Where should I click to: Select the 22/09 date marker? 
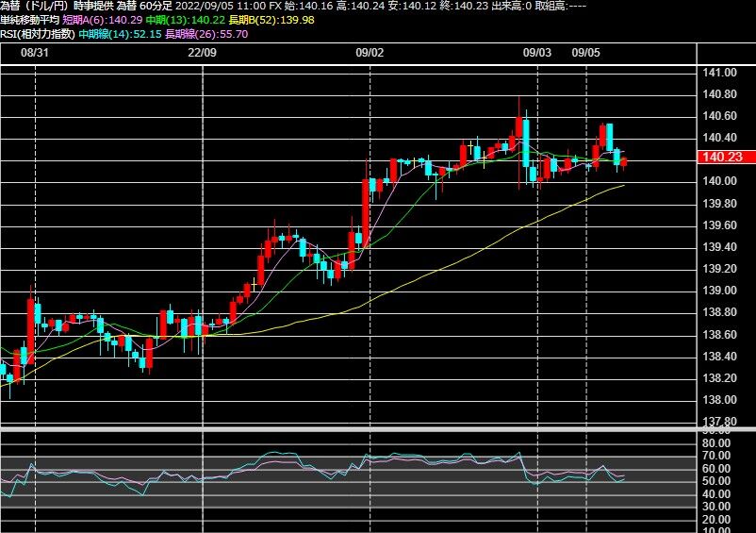[x=202, y=53]
